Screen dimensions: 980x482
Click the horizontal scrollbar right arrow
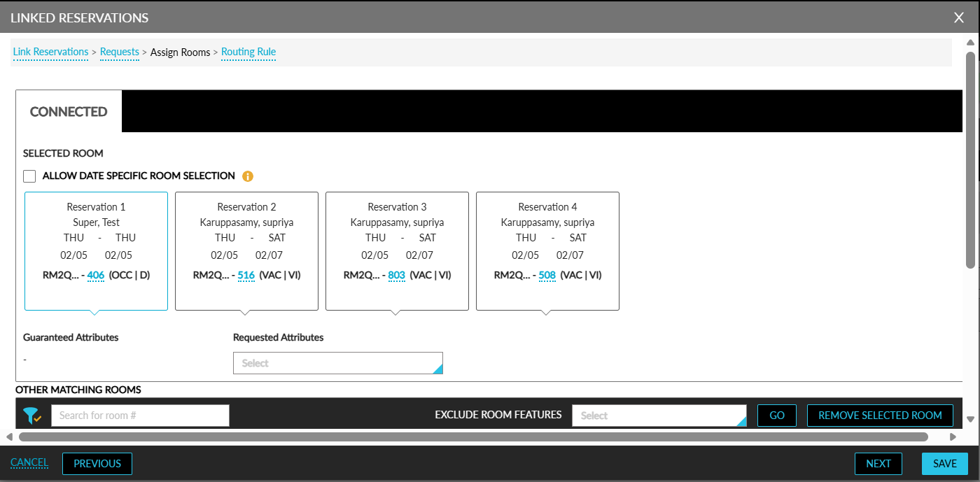[x=953, y=437]
